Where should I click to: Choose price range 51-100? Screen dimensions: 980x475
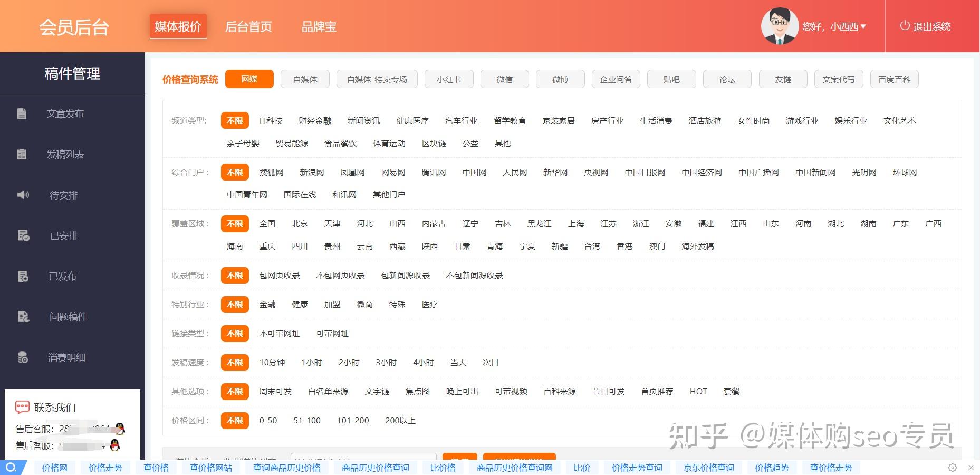[x=307, y=420]
